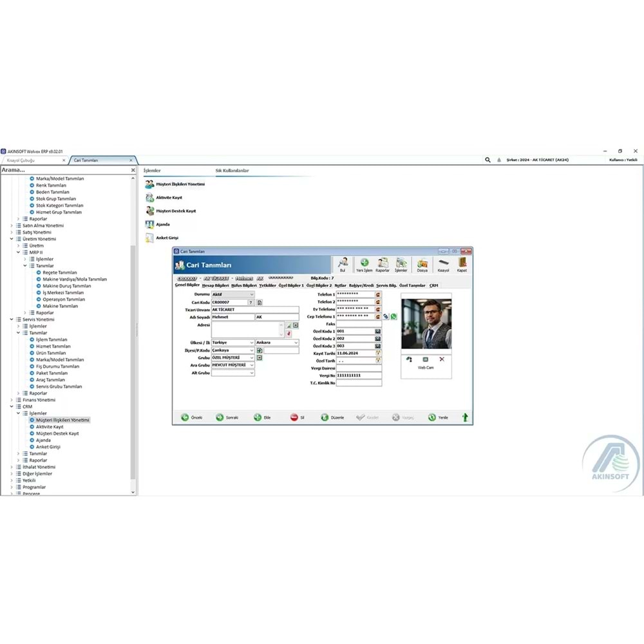
Task: Click the Kısayol toolbar icon
Action: (444, 263)
